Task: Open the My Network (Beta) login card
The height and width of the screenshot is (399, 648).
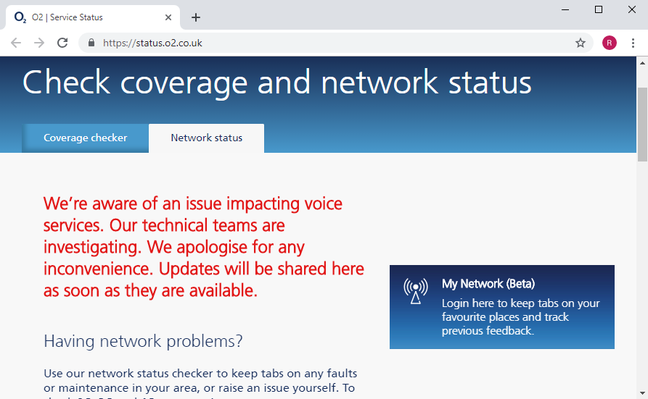Action: coord(502,307)
